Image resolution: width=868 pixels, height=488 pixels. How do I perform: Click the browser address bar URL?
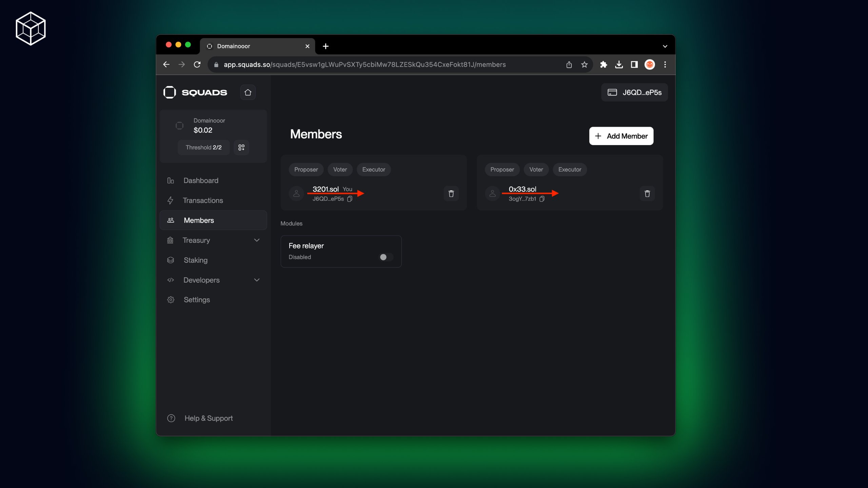364,64
